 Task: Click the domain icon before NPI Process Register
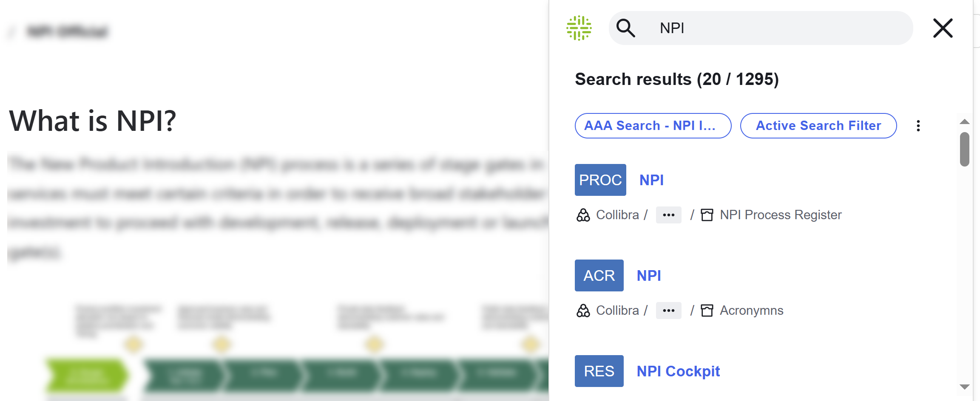707,215
